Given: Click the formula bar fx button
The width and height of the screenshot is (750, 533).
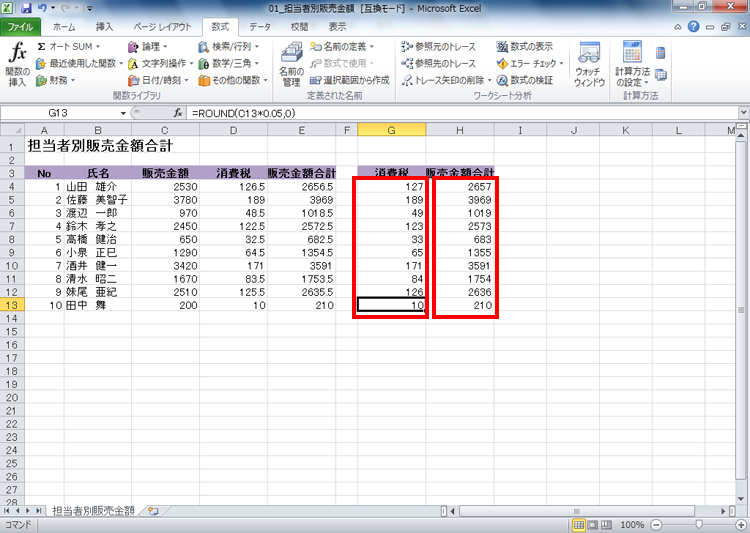Looking at the screenshot, I should click(177, 113).
